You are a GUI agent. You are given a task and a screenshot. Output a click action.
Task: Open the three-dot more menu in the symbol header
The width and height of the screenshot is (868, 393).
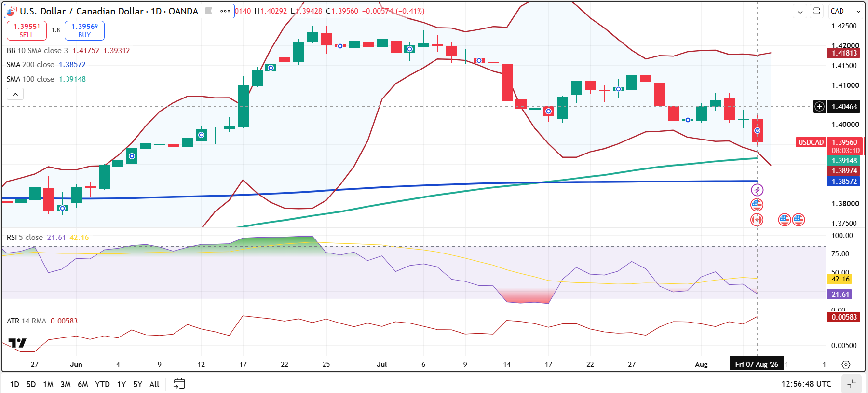click(225, 11)
